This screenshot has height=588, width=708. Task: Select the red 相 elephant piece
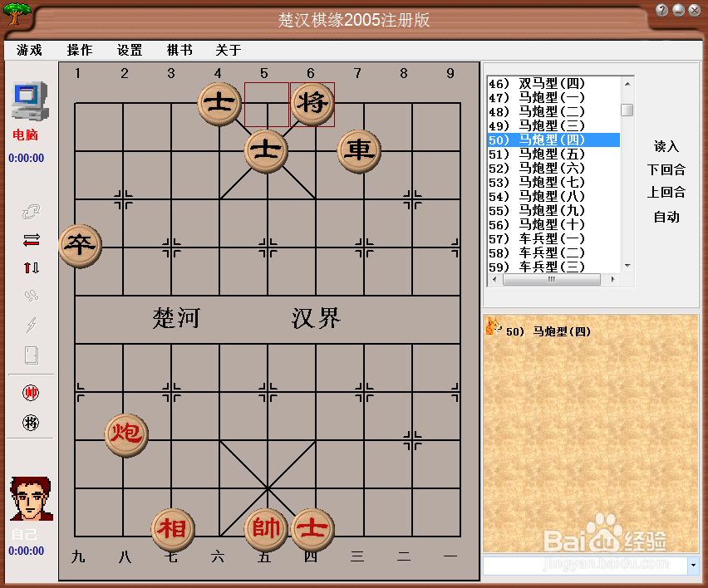click(x=173, y=530)
